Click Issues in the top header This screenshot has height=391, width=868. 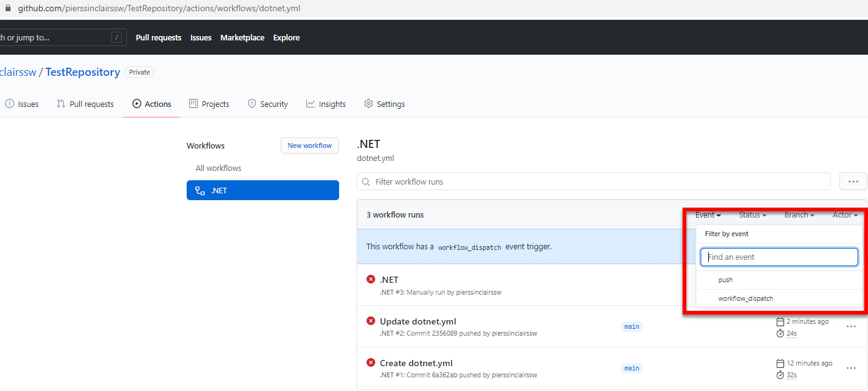point(201,37)
